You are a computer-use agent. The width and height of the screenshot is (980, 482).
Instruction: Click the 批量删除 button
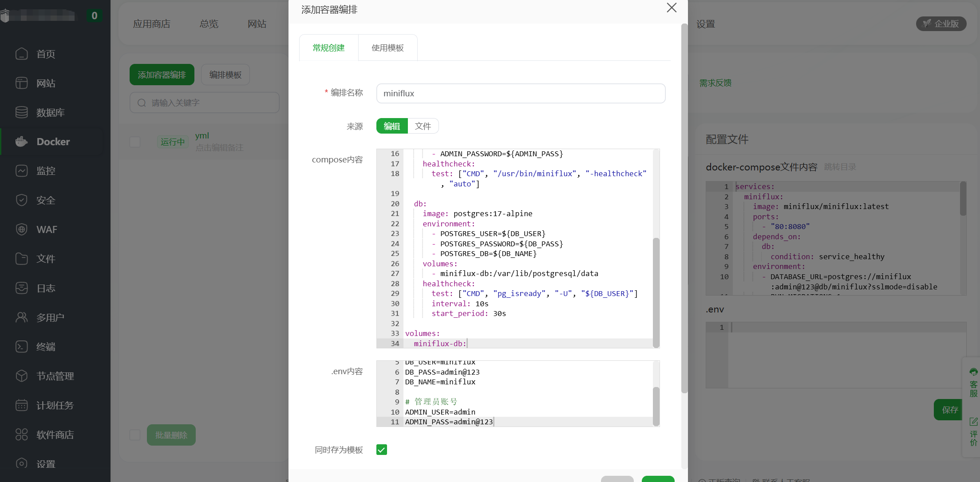point(171,435)
